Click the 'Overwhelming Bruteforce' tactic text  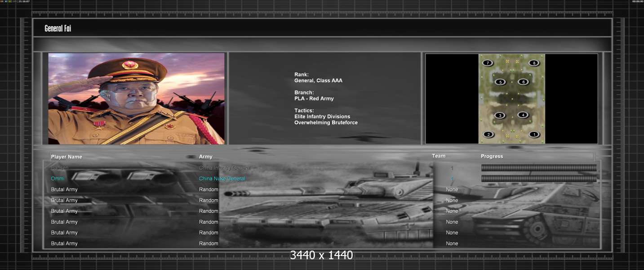coord(326,122)
